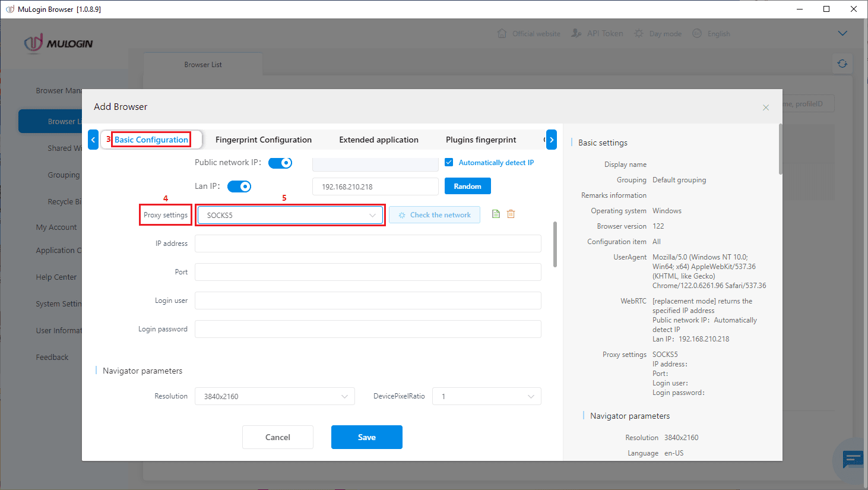The width and height of the screenshot is (868, 490).
Task: Click the Navigator parameters summary heading
Action: 630,416
